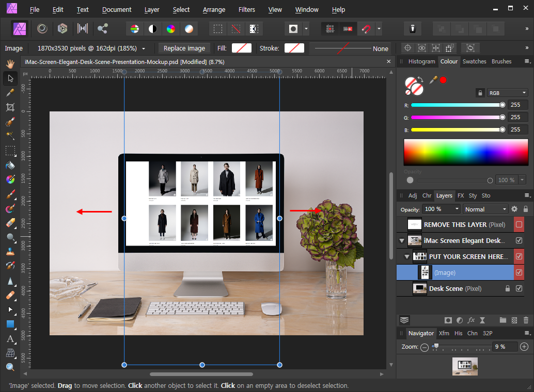Open layer effects fx icon
Screen dimensions: 534x392
click(471, 320)
